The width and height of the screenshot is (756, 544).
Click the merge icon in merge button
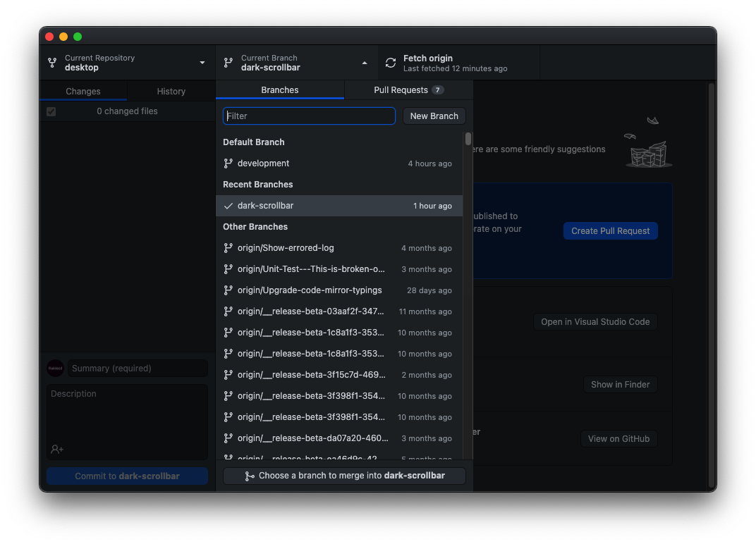[x=249, y=476]
